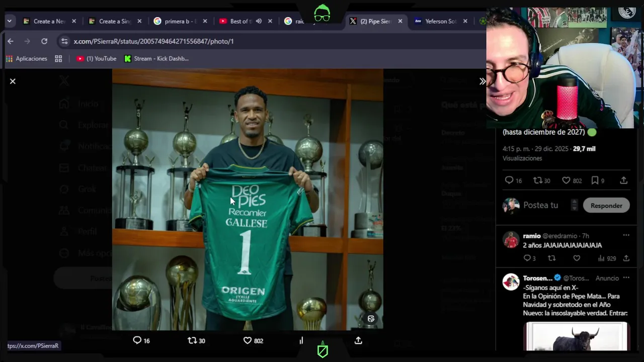The image size is (644, 362).
Task: Click the side panel reply icon showing 16
Action: (x=513, y=180)
